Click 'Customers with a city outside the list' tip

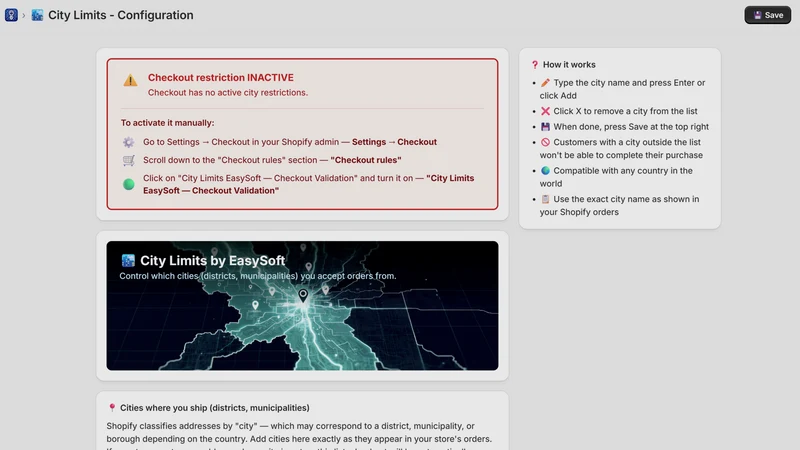(x=621, y=148)
